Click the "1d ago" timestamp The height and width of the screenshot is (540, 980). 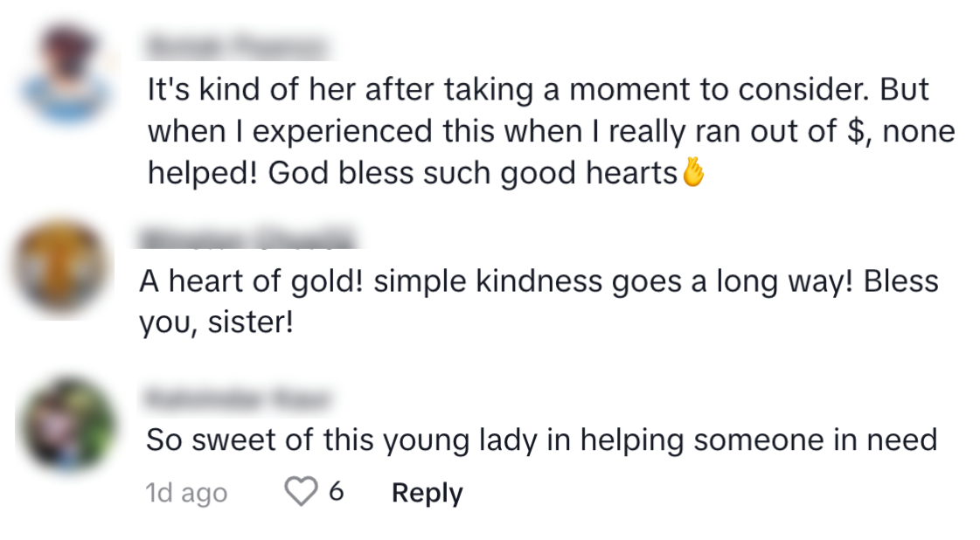(186, 493)
